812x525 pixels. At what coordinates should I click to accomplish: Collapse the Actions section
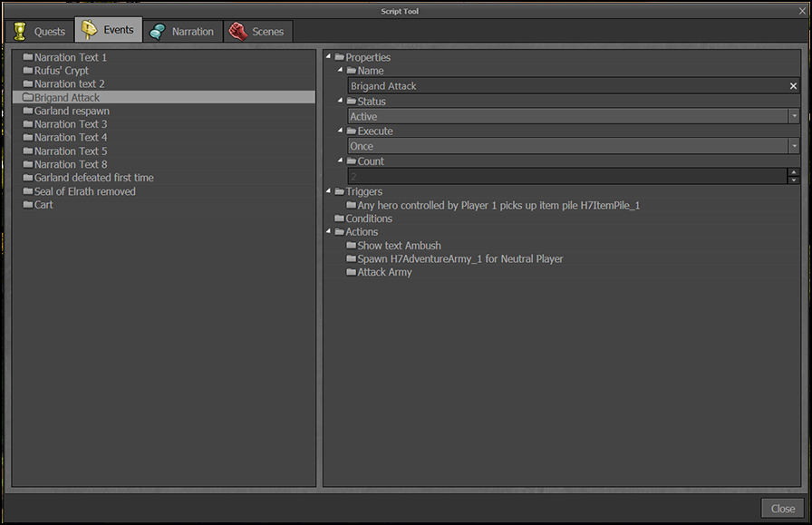pyautogui.click(x=328, y=232)
